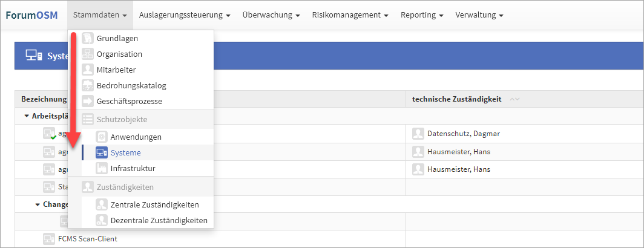Open the Überwachung menu
The width and height of the screenshot is (644, 248).
click(x=271, y=15)
